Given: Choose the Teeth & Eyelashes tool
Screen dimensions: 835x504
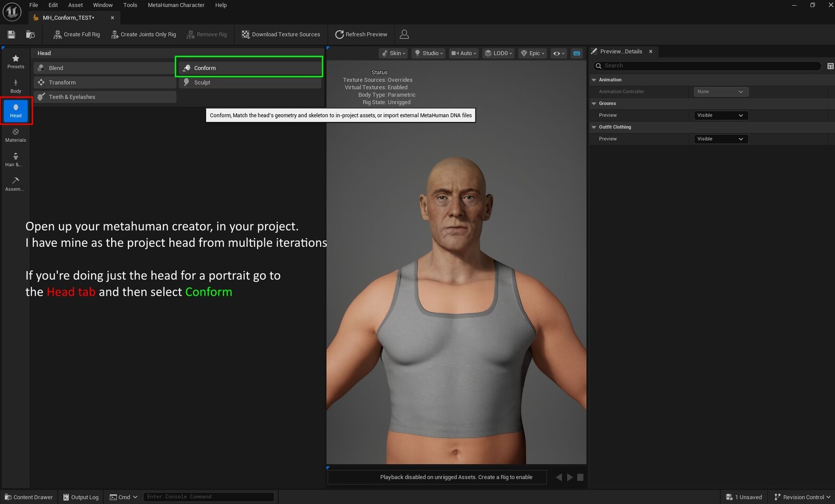Looking at the screenshot, I should [x=105, y=97].
